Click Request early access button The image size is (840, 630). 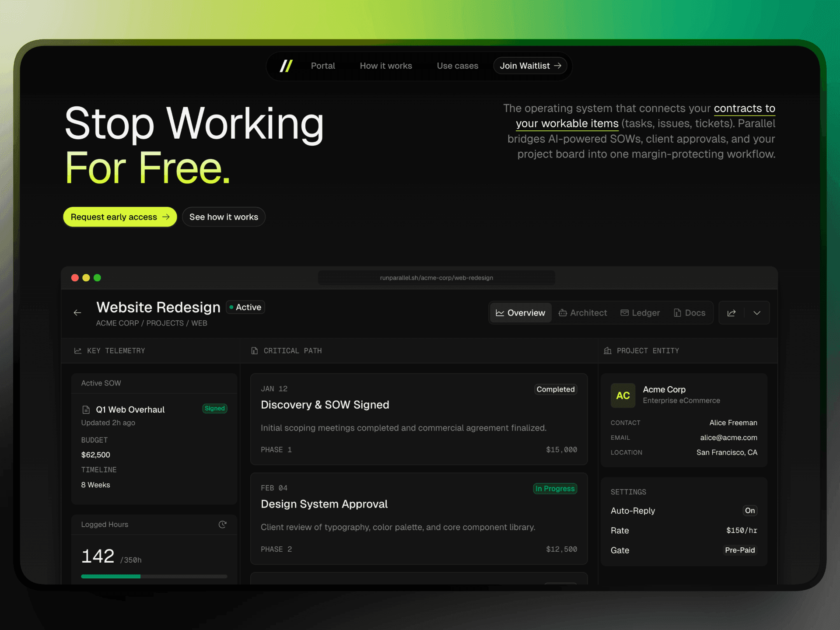[120, 217]
